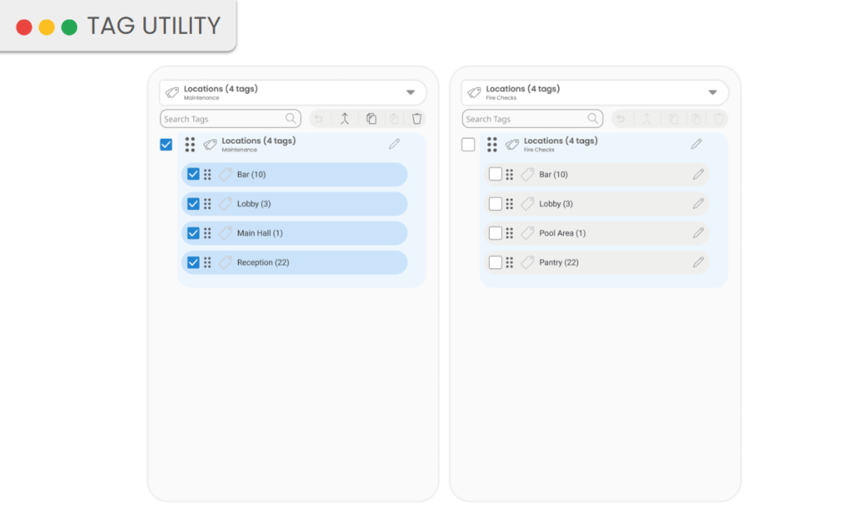Select all via Fire Checks Locations checkbox
The width and height of the screenshot is (852, 511).
(x=468, y=145)
